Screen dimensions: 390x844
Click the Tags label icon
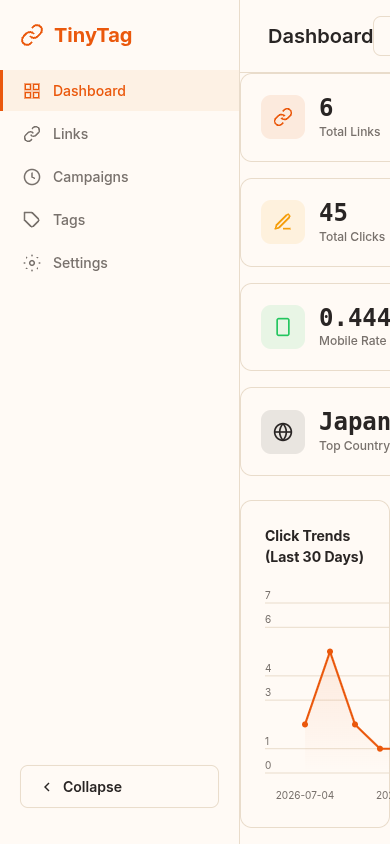tap(32, 220)
